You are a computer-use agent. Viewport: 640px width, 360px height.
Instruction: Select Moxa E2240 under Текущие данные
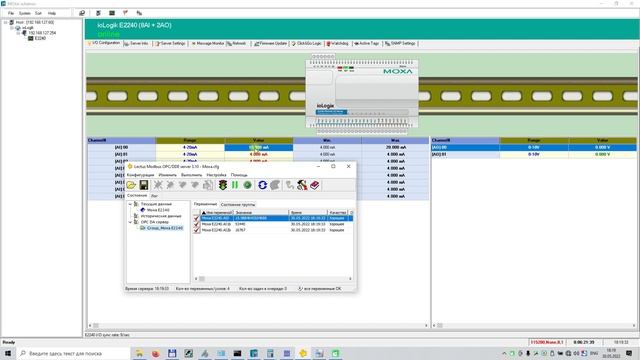point(158,210)
